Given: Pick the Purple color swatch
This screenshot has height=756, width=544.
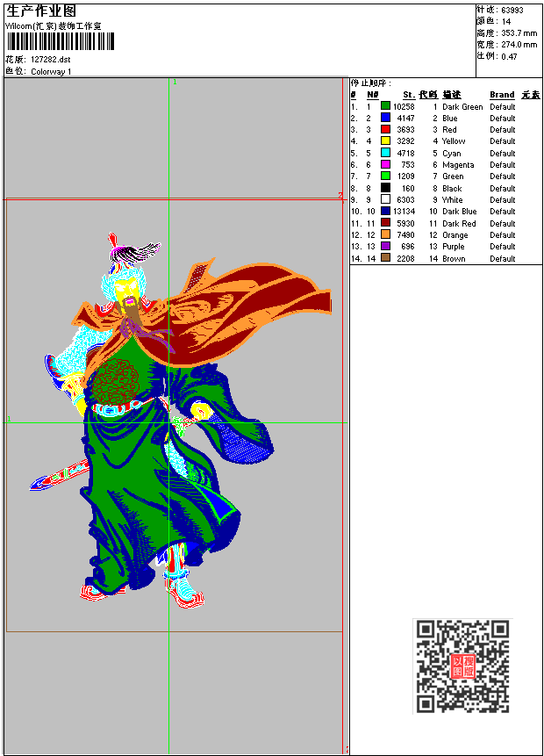Looking at the screenshot, I should [385, 246].
